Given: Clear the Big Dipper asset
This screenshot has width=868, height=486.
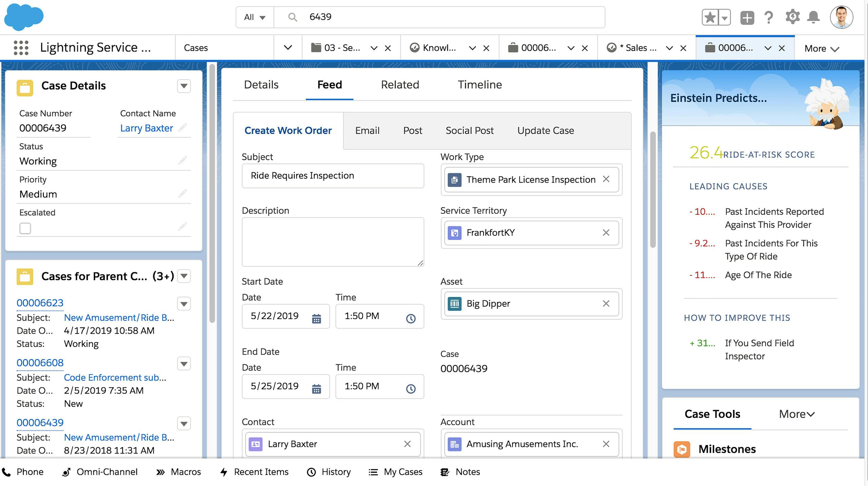Looking at the screenshot, I should tap(606, 303).
